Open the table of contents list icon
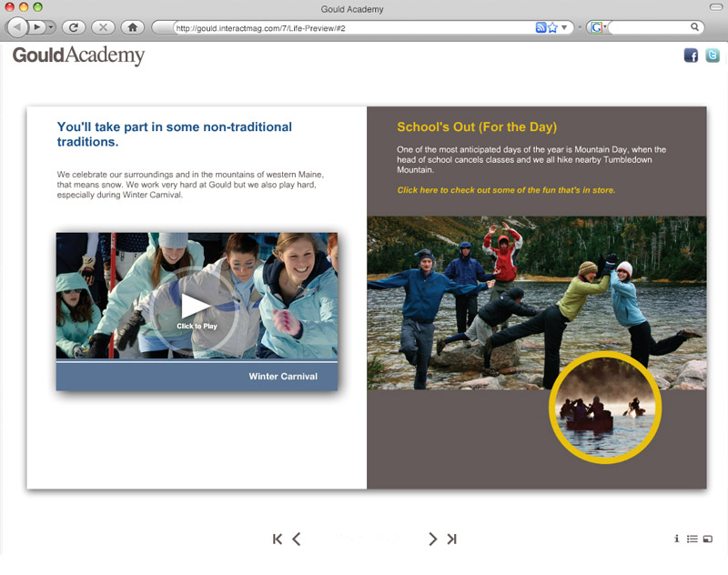The height and width of the screenshot is (575, 728). (693, 539)
